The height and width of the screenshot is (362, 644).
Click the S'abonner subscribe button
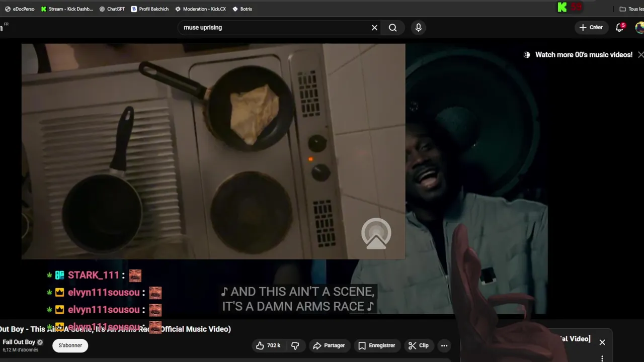70,345
